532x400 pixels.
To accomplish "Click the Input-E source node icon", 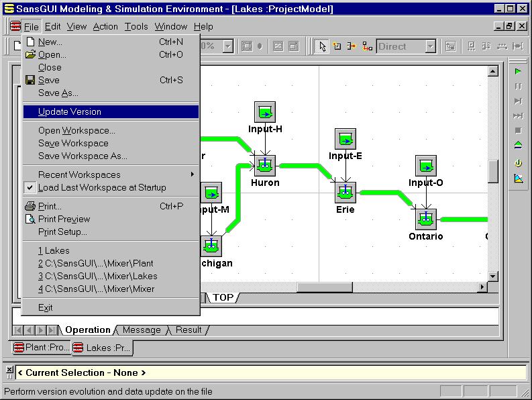I will (345, 139).
